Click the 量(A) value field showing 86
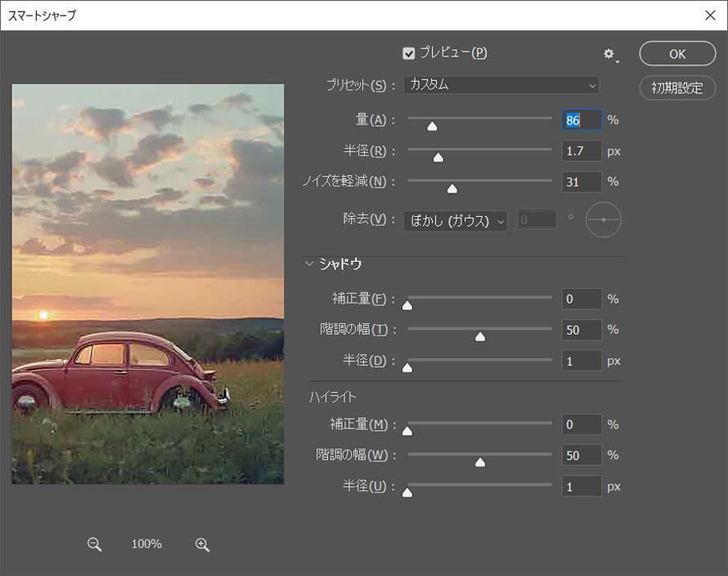This screenshot has width=728, height=576. tap(582, 120)
